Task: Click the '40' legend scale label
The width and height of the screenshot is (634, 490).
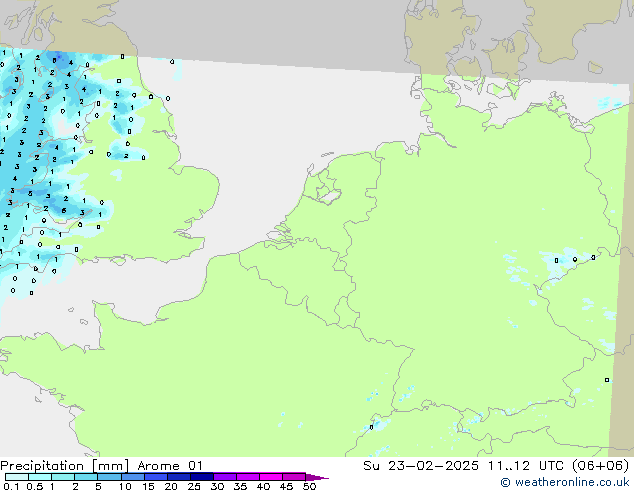Action: 263,486
